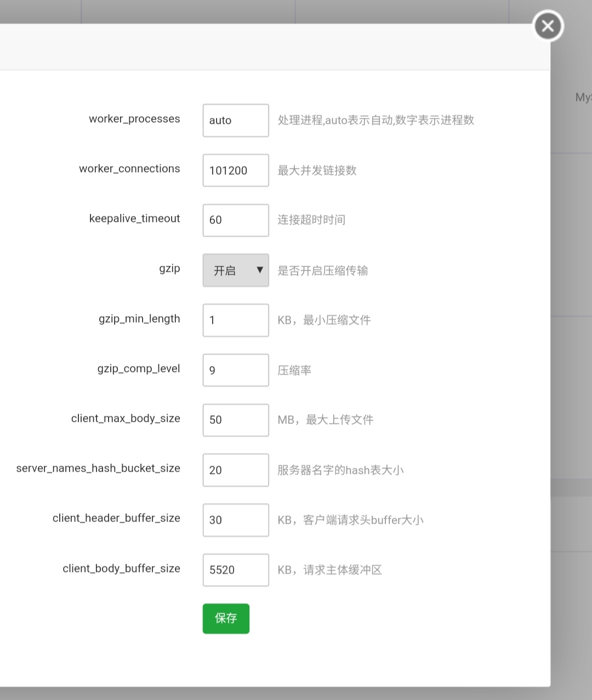Click into the gzip_min_length input
The width and height of the screenshot is (592, 700).
coord(236,320)
